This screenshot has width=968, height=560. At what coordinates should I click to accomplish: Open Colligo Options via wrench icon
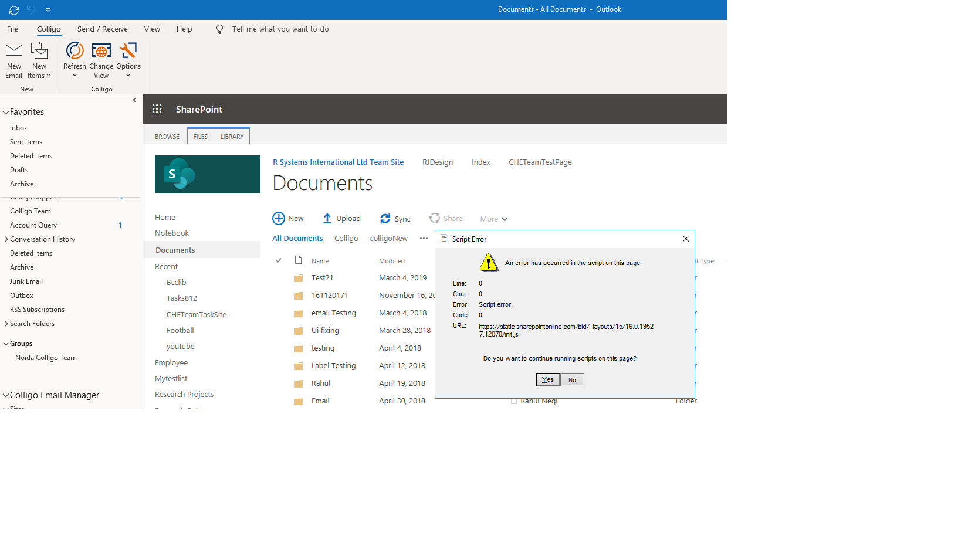[x=128, y=52]
